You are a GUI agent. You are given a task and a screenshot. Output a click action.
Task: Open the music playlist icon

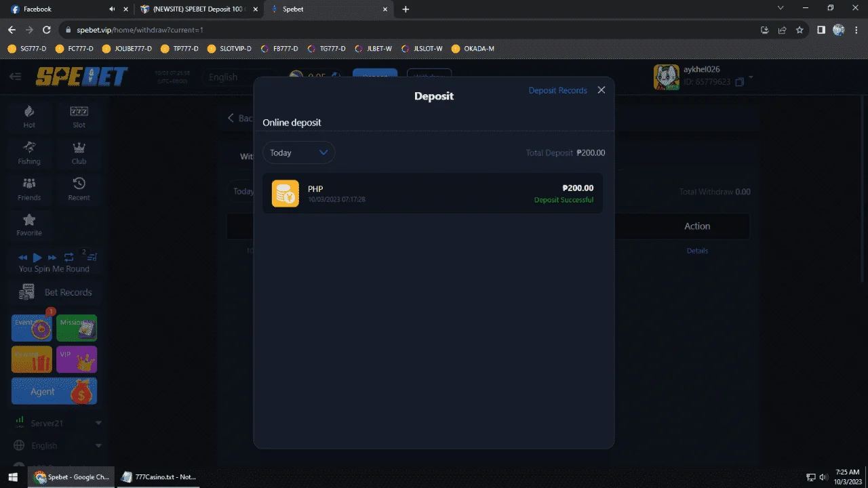tap(92, 257)
